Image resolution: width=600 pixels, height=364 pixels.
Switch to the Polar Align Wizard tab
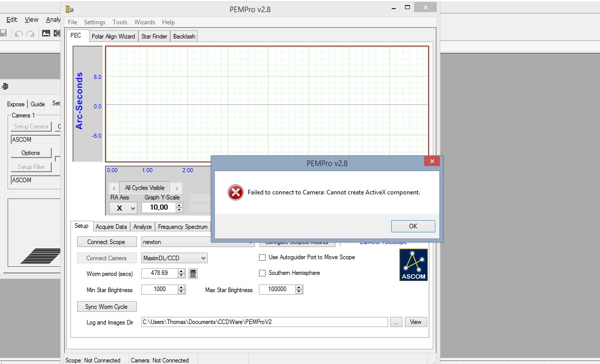coord(114,36)
